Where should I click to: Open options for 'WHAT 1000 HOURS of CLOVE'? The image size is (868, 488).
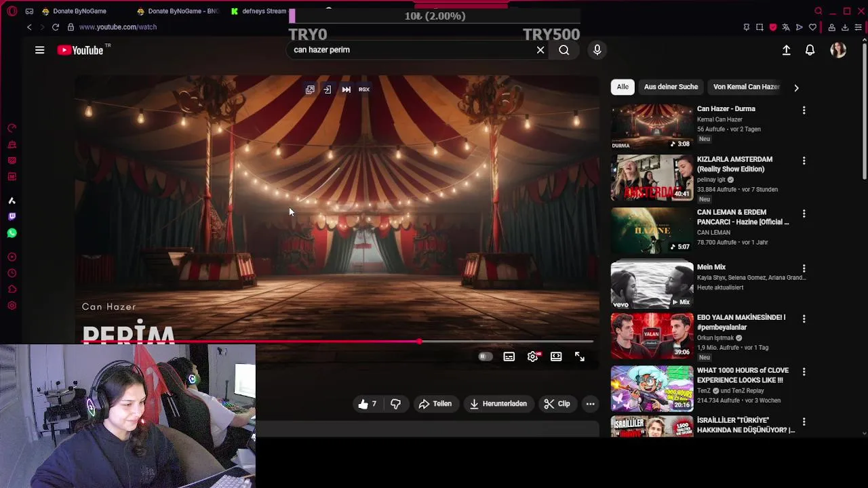pos(804,371)
